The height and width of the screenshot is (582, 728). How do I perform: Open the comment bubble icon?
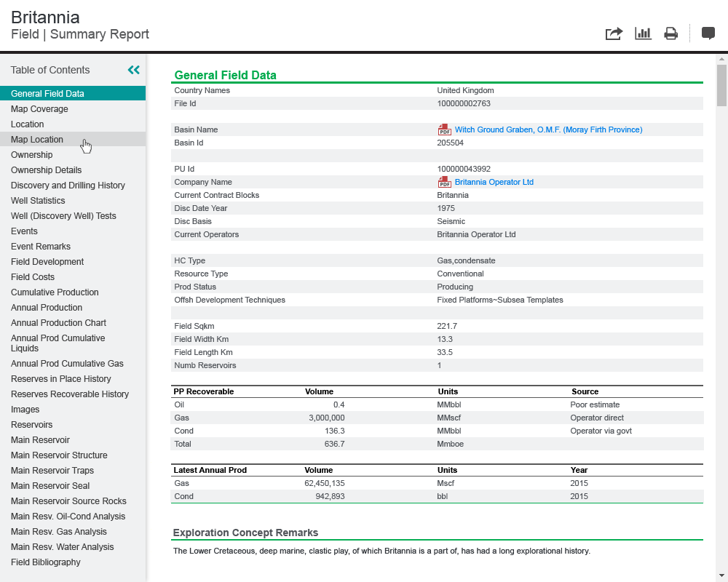(708, 33)
